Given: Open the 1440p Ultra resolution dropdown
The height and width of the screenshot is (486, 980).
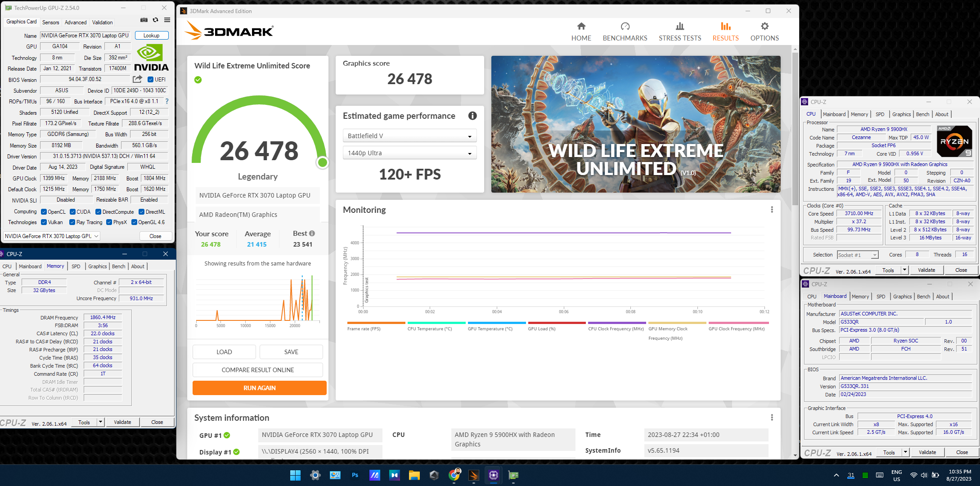Looking at the screenshot, I should click(x=409, y=153).
